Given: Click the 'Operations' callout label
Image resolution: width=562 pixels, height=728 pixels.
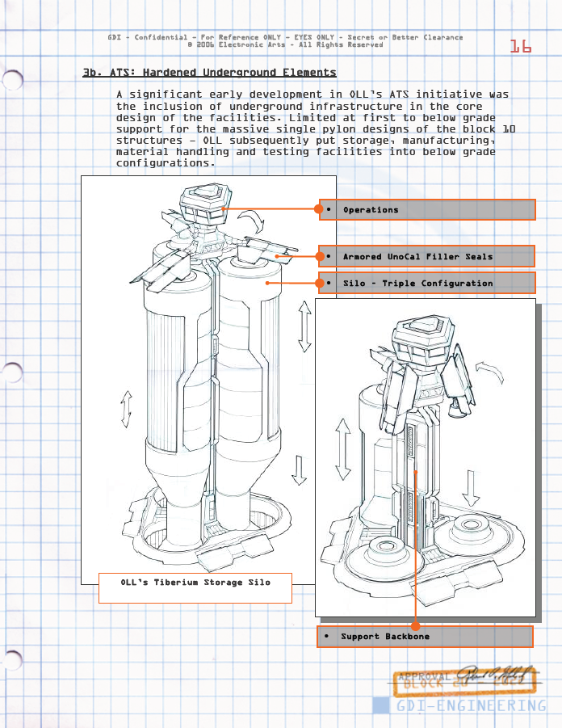Looking at the screenshot, I should pos(427,209).
